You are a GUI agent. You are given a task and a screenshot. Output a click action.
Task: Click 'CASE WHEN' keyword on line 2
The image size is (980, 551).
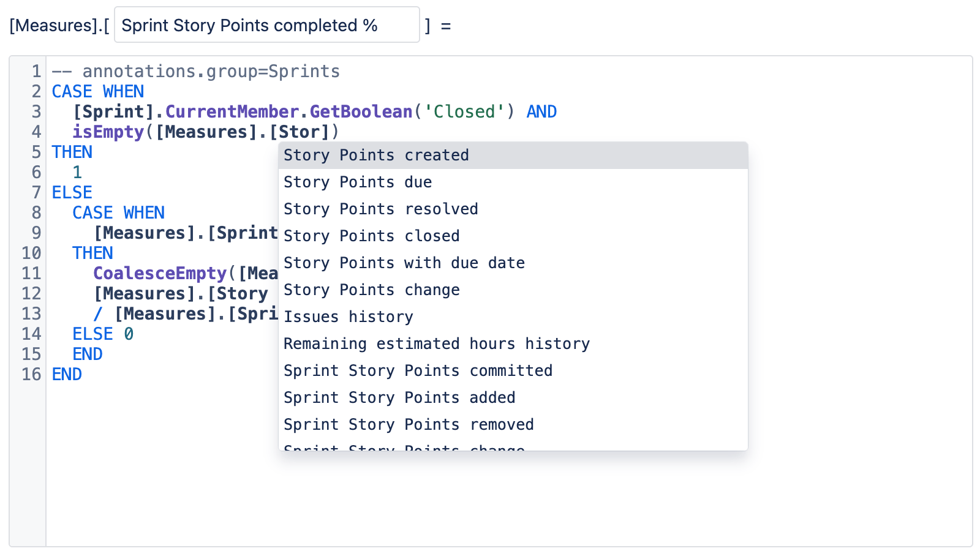click(x=98, y=92)
